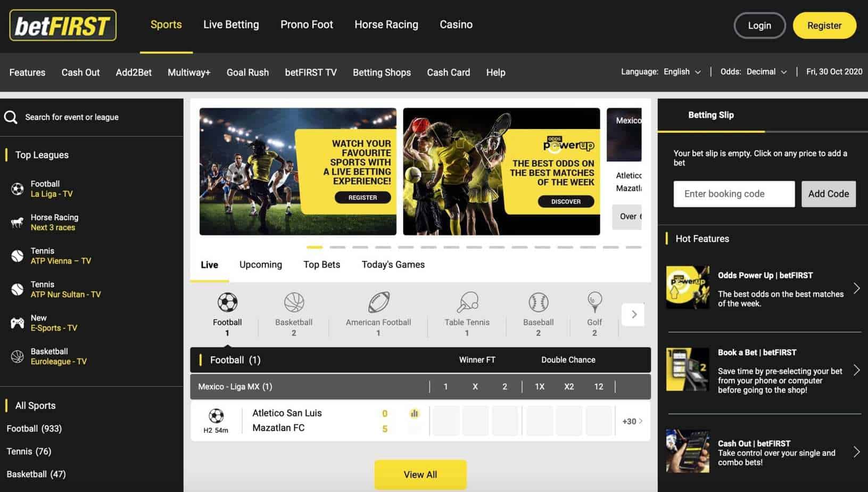Click the Search for event or league field

pyautogui.click(x=72, y=117)
